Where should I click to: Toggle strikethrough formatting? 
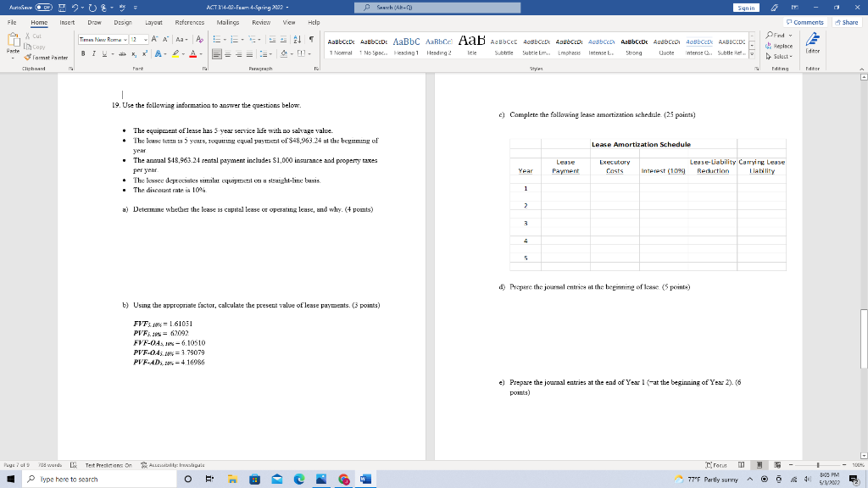pyautogui.click(x=122, y=53)
